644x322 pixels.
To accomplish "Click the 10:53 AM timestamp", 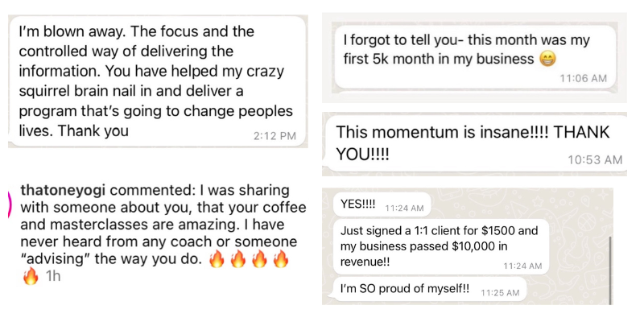I will [595, 160].
